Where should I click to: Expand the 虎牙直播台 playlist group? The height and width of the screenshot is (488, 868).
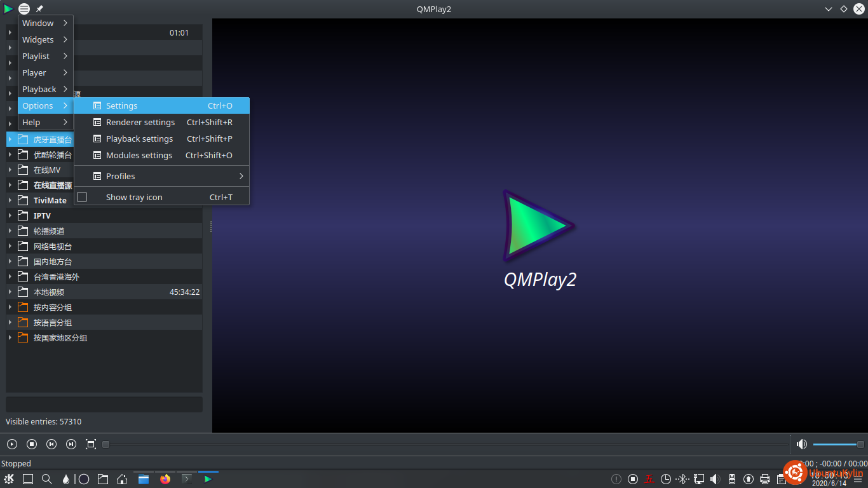coord(10,139)
